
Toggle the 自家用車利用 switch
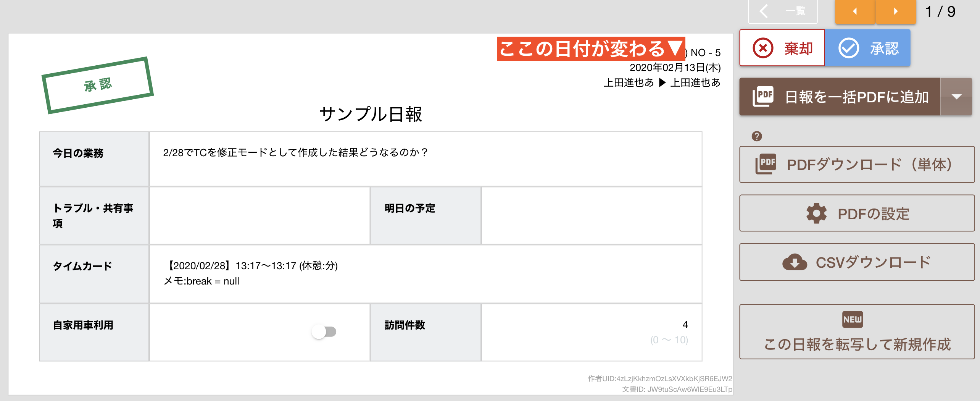tap(324, 331)
